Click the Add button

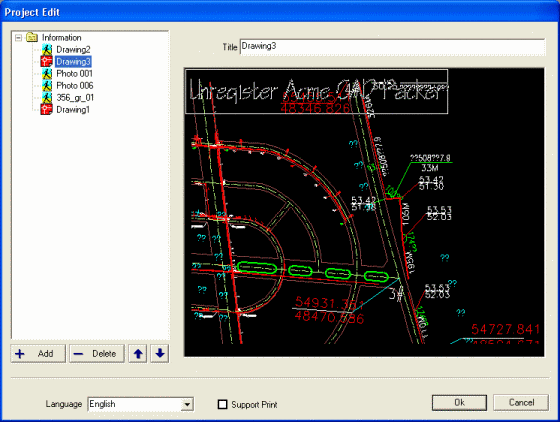[x=38, y=353]
